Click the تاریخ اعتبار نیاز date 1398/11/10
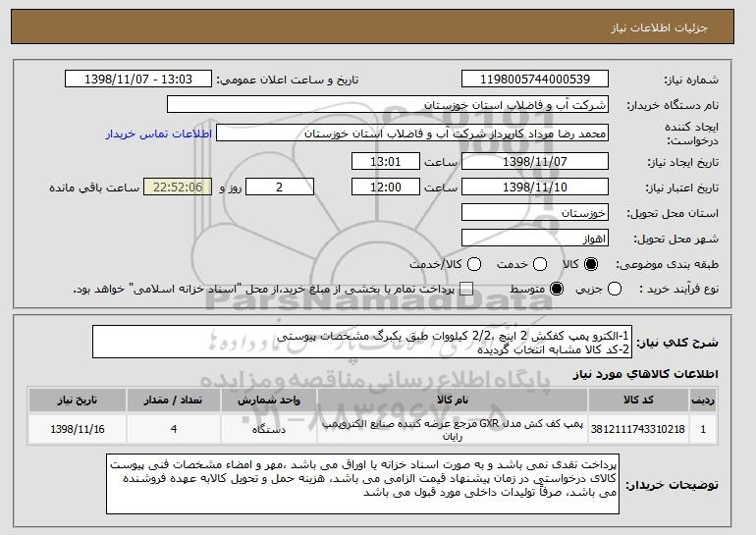Image resolution: width=756 pixels, height=535 pixels. tap(535, 187)
